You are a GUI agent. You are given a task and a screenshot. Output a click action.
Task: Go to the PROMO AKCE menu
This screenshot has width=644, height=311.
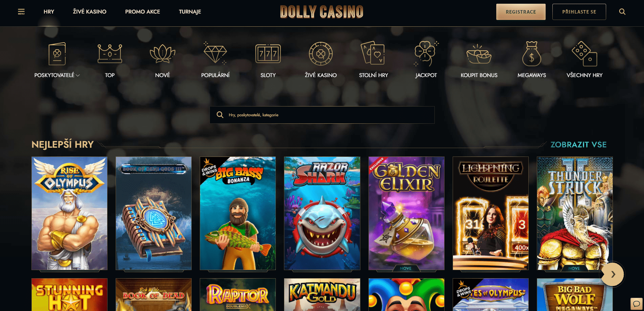click(143, 12)
